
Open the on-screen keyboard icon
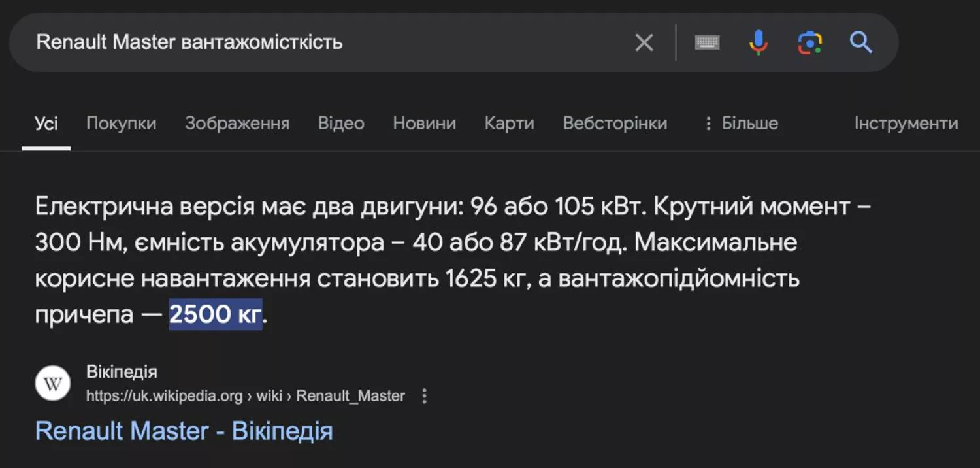(x=707, y=43)
